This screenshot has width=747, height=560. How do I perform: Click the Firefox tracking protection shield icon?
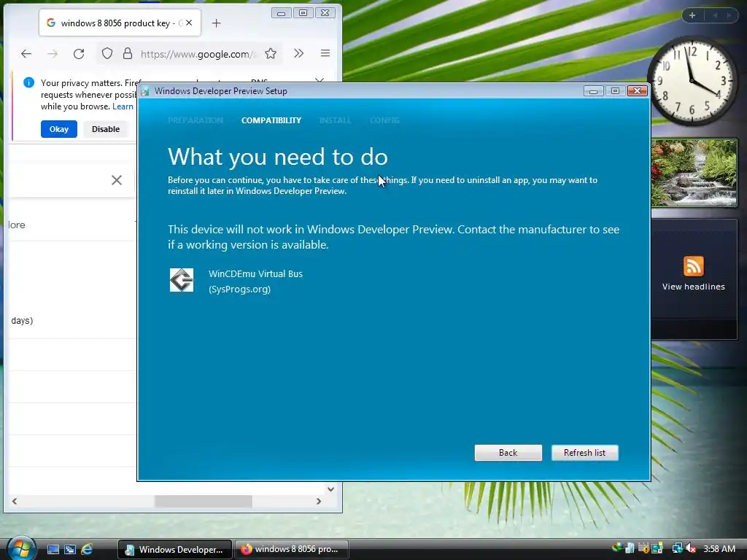coord(107,53)
